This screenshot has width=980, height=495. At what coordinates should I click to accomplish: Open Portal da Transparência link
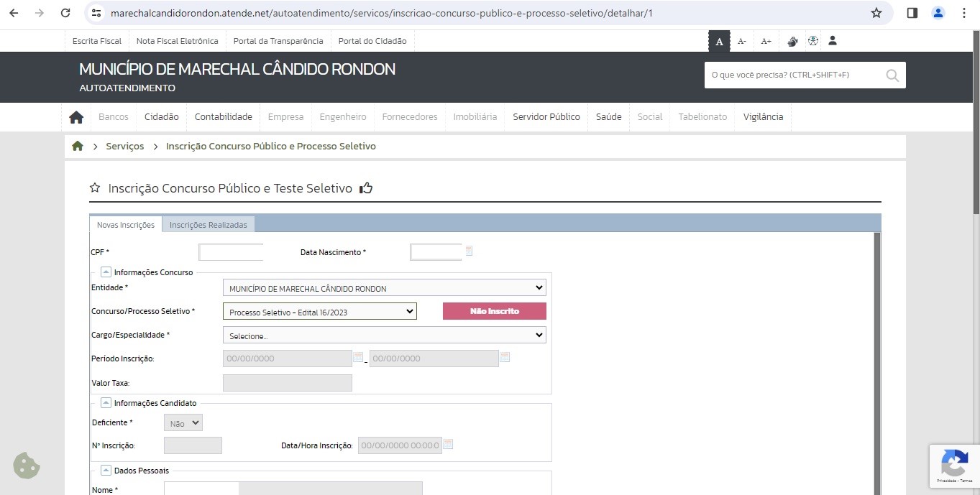[278, 41]
